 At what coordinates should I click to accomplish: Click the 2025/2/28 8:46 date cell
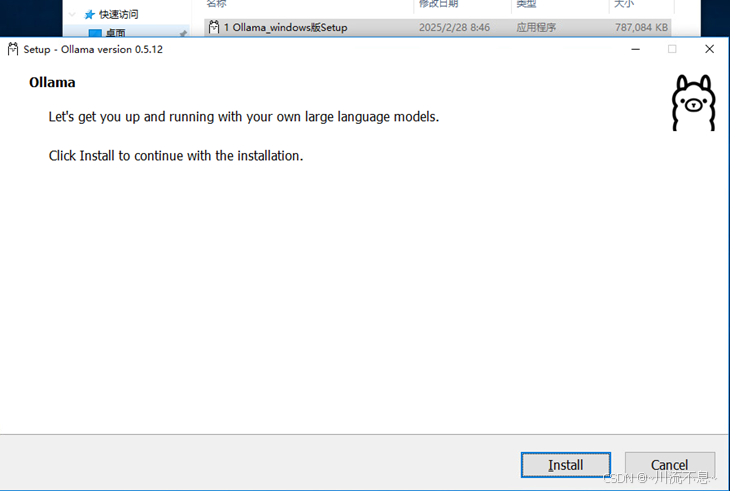pyautogui.click(x=454, y=27)
